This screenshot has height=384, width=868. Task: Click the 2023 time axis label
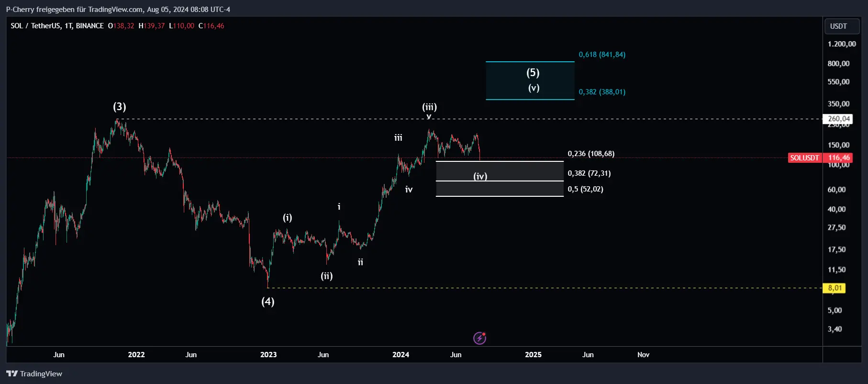[268, 355]
